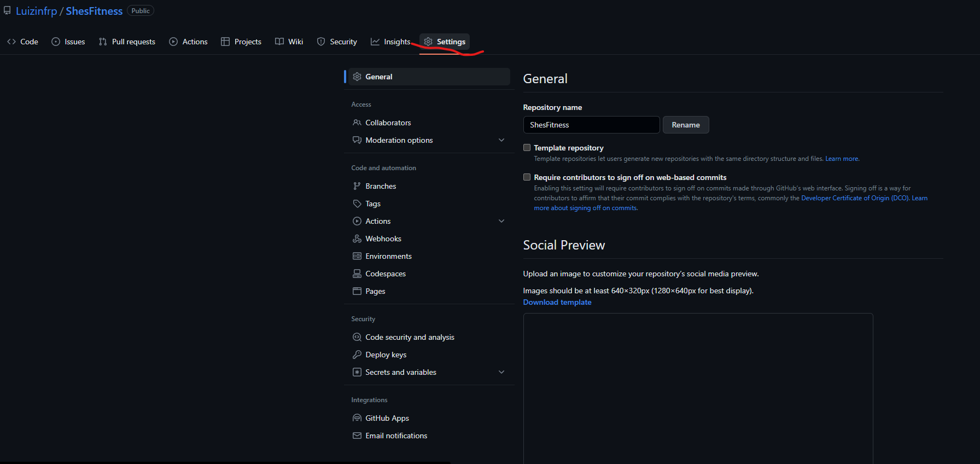Image resolution: width=980 pixels, height=464 pixels.
Task: Click the Projects table icon
Action: pos(225,42)
